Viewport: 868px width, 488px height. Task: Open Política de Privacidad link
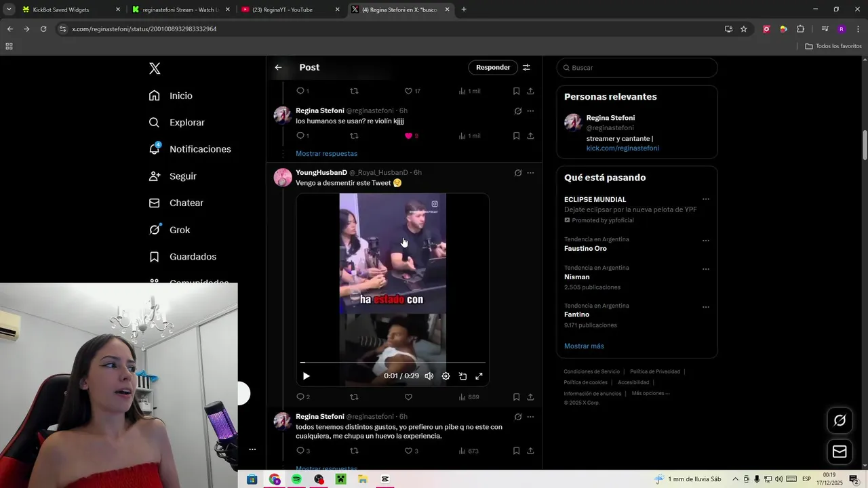[655, 371]
